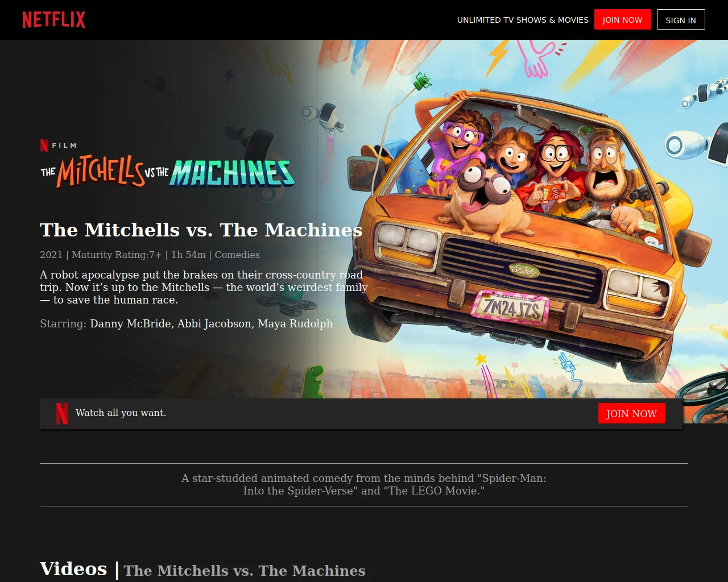Click the Maturity Rating:7+ label

click(117, 255)
